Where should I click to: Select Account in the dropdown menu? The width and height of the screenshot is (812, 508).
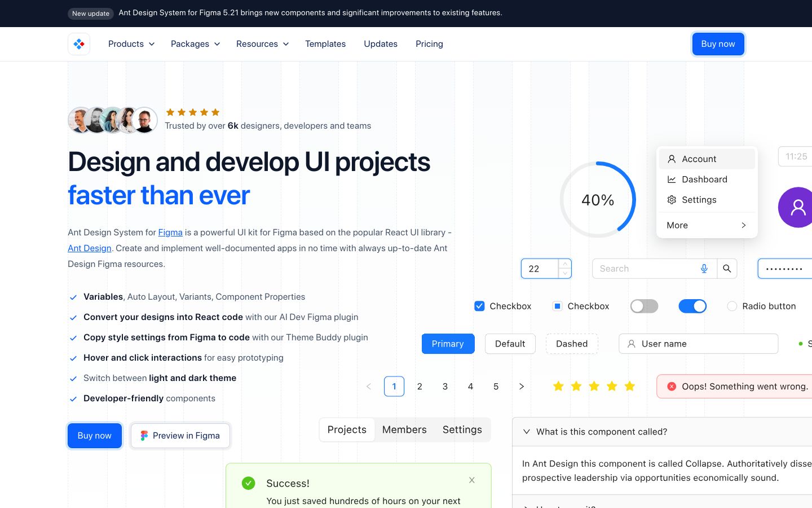coord(707,159)
